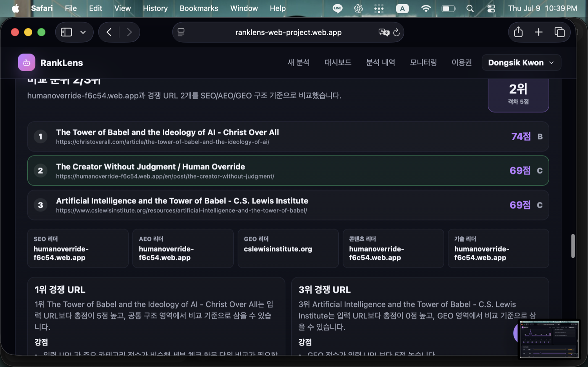Open the Dongsik Kwon account dropdown

[521, 63]
